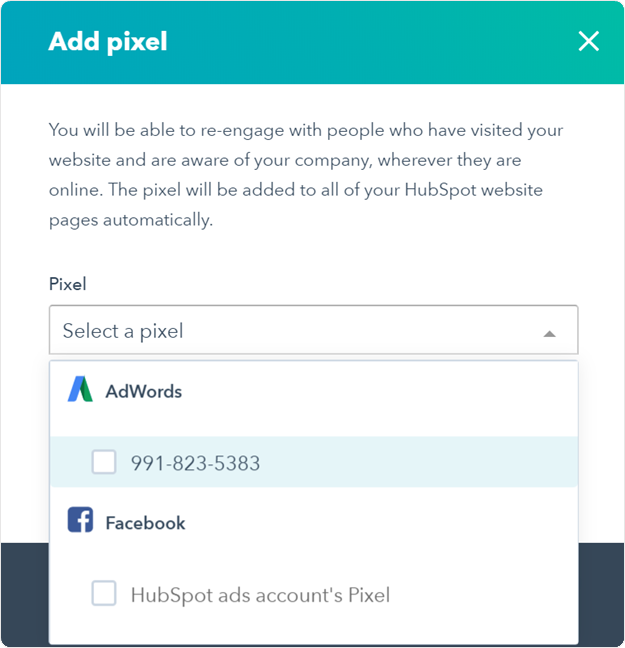Check the 991-823-5383 checkbox
Viewport: 625px width, 648px height.
(x=104, y=462)
